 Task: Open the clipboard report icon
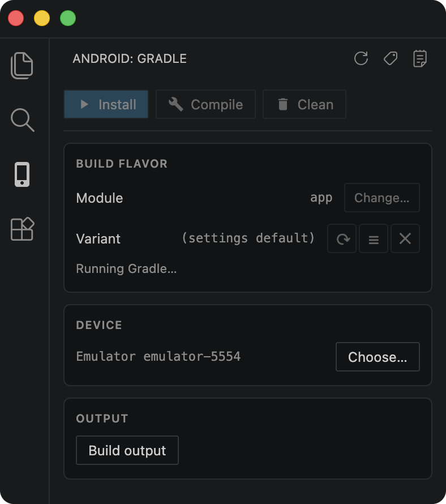(419, 58)
